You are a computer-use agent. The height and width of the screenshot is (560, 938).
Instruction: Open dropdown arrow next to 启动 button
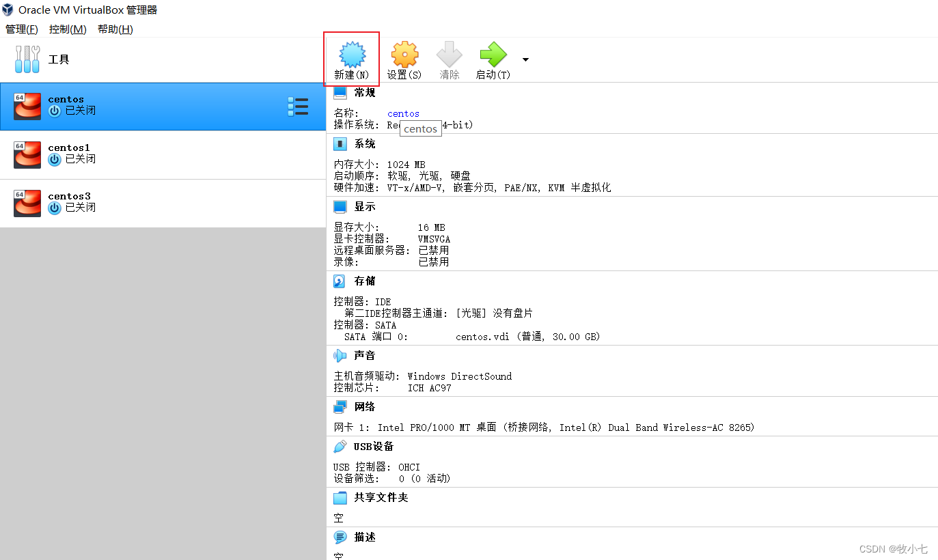[x=525, y=59]
